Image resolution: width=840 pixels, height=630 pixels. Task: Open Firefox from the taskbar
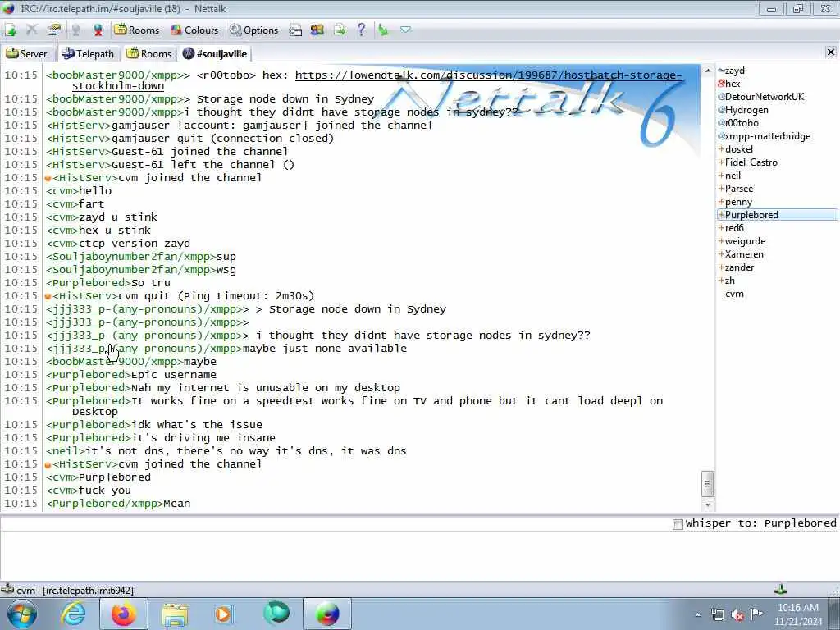coord(123,614)
